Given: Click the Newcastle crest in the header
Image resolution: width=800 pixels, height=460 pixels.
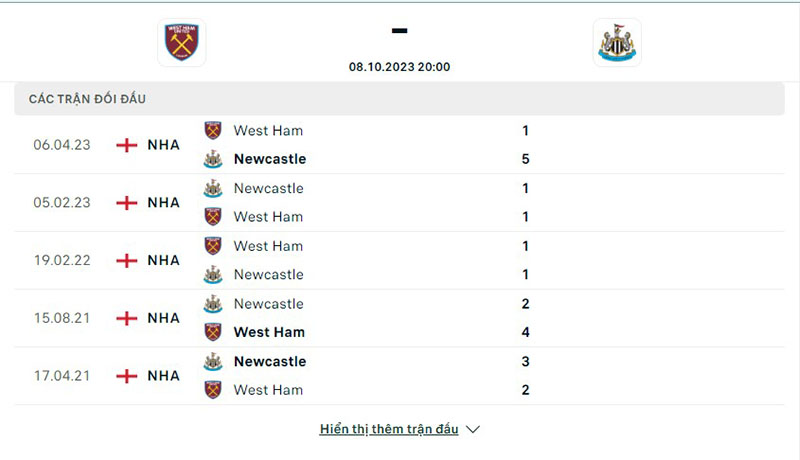Looking at the screenshot, I should (617, 43).
